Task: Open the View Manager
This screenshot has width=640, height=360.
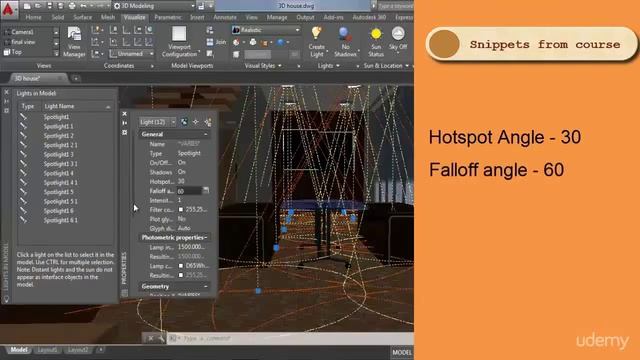Action: pyautogui.click(x=74, y=41)
